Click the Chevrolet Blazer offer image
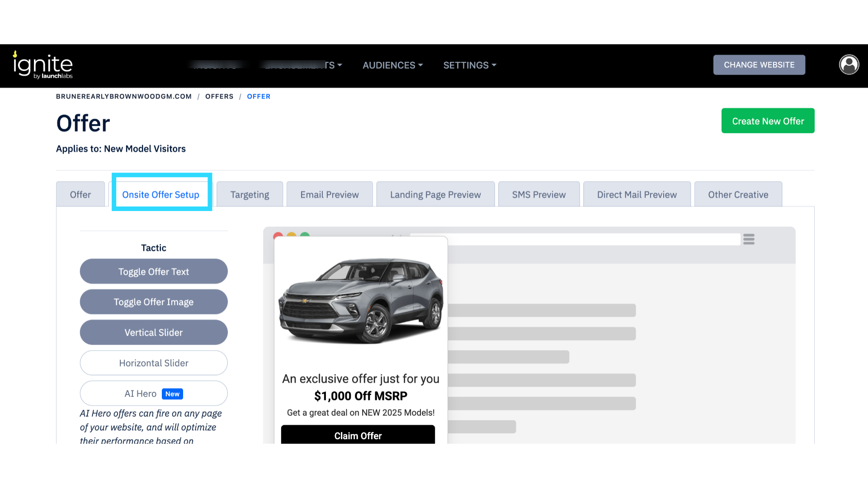868x488 pixels. coord(361,300)
